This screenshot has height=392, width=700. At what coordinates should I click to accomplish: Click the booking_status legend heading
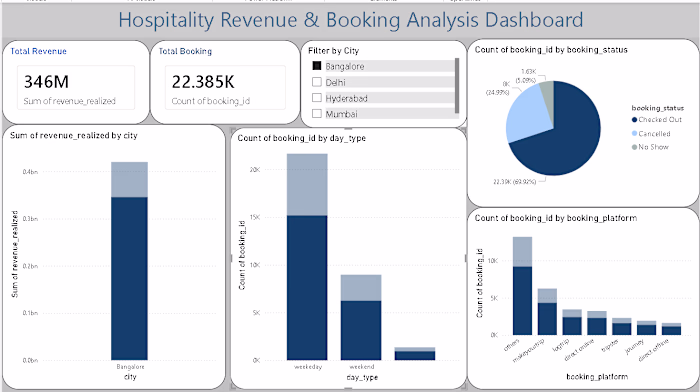pos(658,108)
